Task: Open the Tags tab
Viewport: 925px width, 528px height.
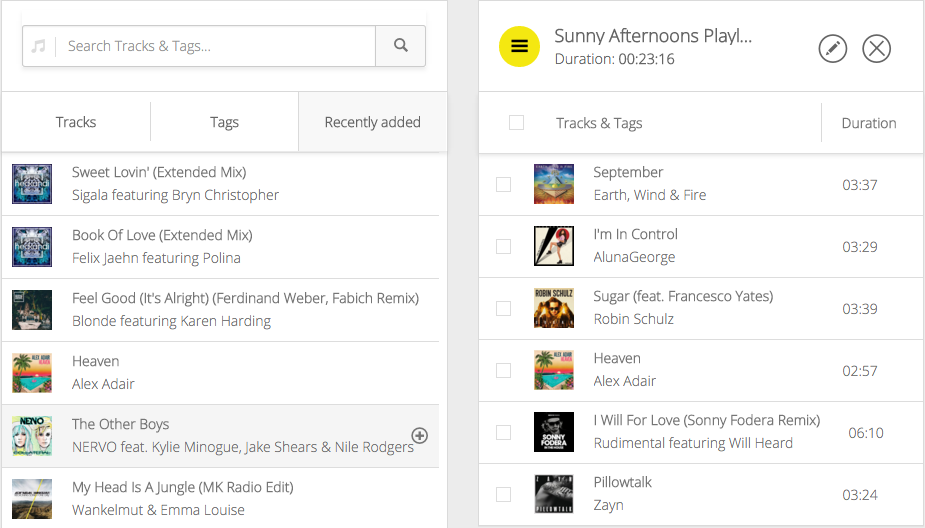Action: (x=224, y=122)
